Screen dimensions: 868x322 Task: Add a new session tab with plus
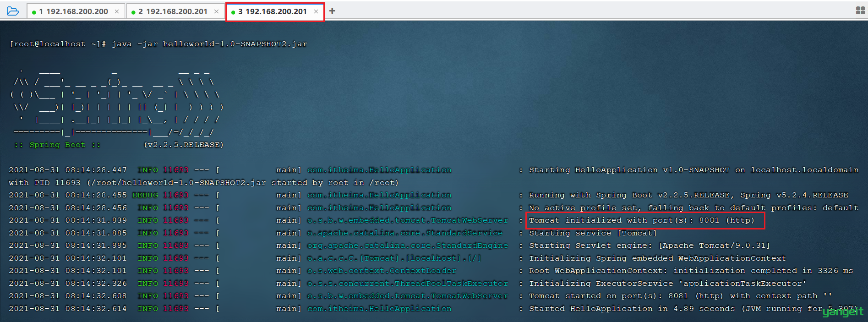click(332, 11)
